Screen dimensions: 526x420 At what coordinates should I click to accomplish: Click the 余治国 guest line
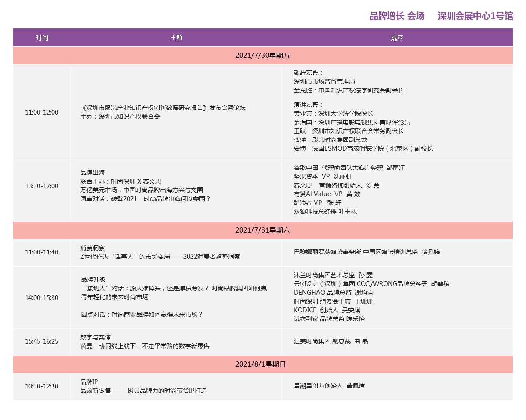click(x=352, y=122)
